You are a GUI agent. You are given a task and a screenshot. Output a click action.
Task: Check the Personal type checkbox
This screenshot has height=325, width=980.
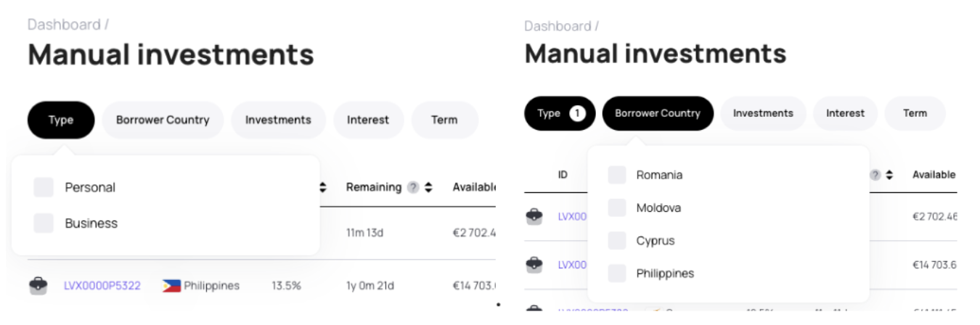coord(44,187)
